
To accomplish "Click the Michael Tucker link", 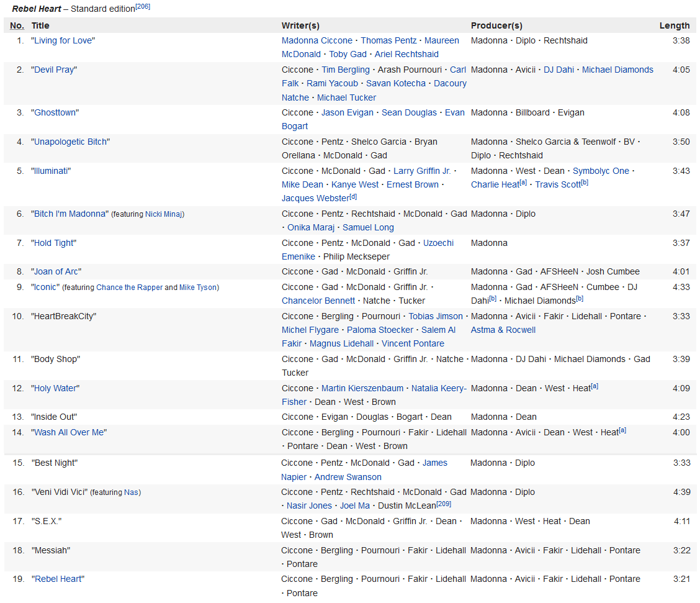I will click(x=346, y=97).
